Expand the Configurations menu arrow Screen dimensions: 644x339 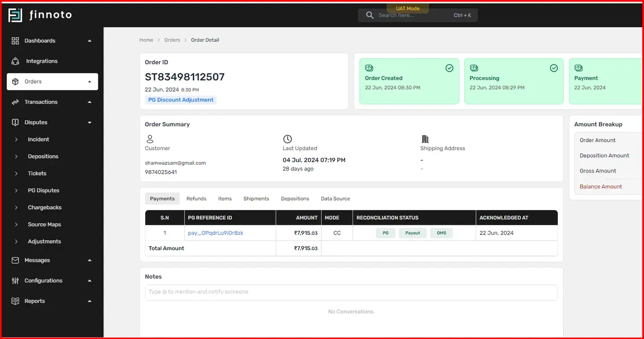(89, 281)
